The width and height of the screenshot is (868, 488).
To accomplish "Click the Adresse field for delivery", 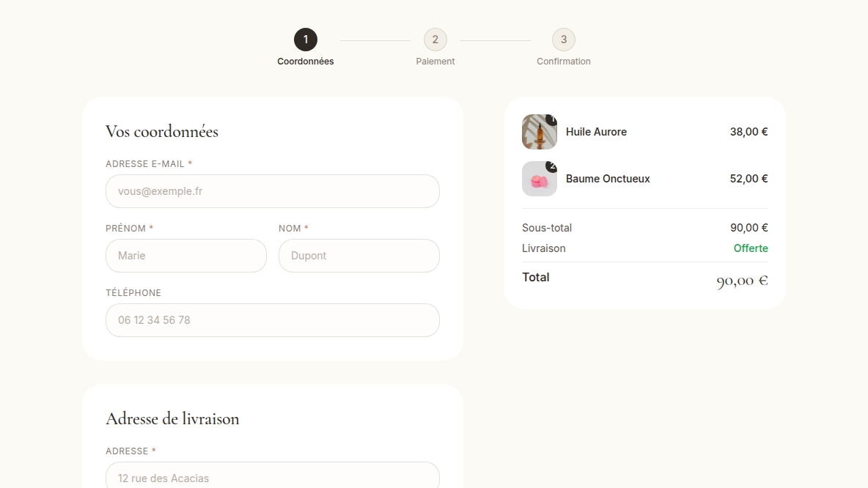I will click(x=273, y=476).
